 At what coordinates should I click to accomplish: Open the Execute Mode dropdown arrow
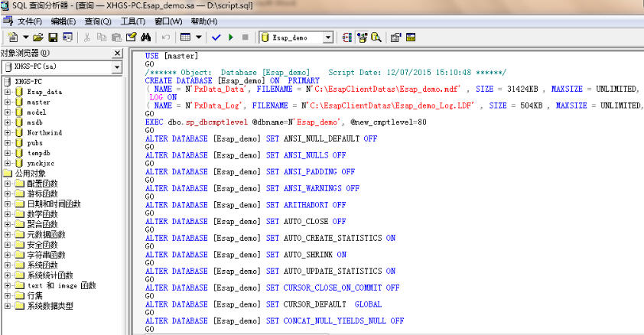point(199,37)
